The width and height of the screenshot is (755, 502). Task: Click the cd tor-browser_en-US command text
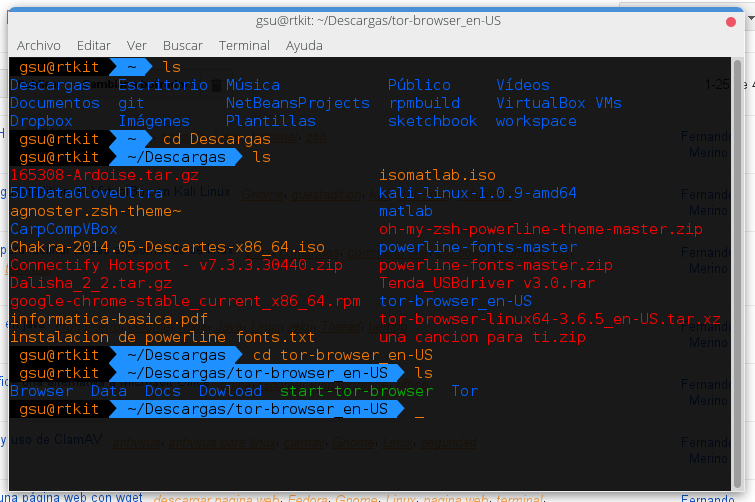coord(343,355)
